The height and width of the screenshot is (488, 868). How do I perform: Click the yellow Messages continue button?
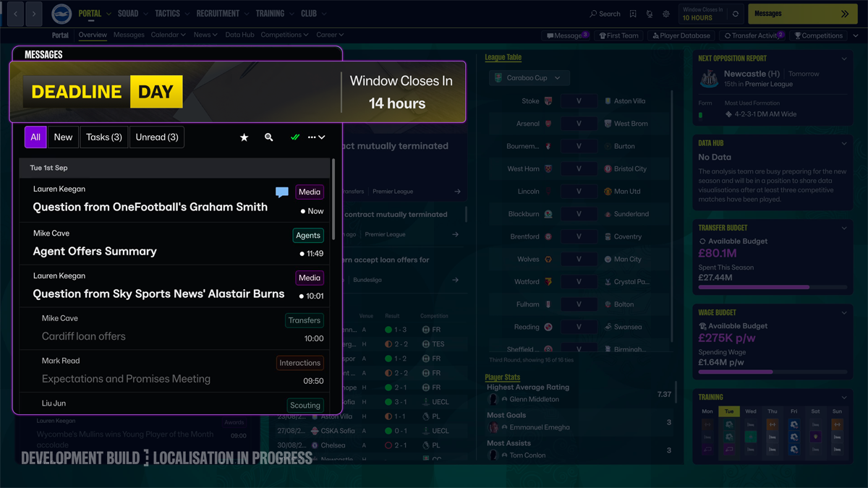coord(802,14)
